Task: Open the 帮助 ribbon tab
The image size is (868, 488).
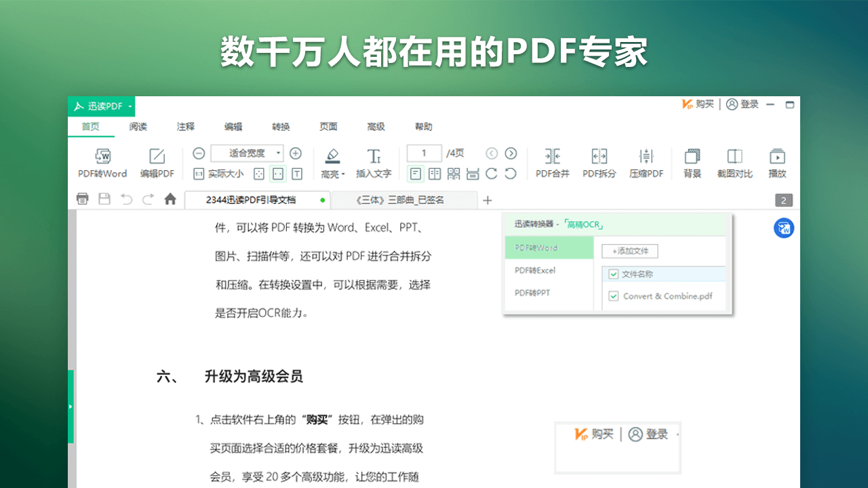Action: (x=423, y=127)
